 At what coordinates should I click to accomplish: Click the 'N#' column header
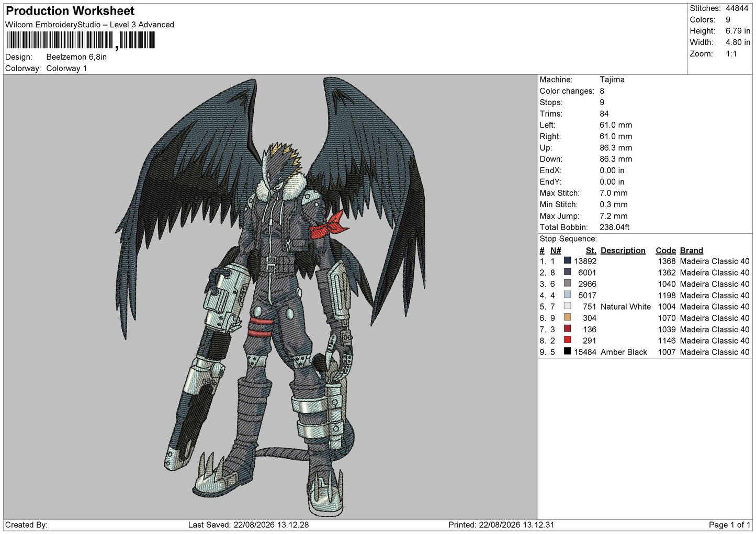556,251
